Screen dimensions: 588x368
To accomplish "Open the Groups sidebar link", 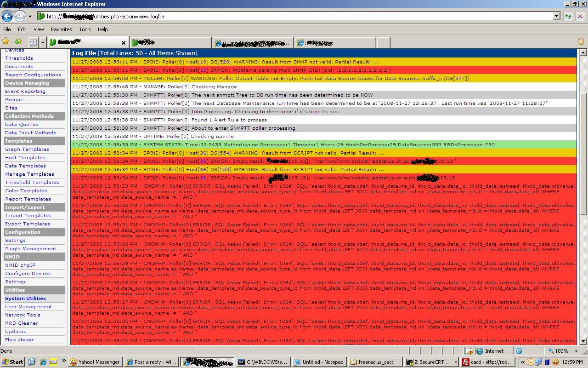I will 14,100.
